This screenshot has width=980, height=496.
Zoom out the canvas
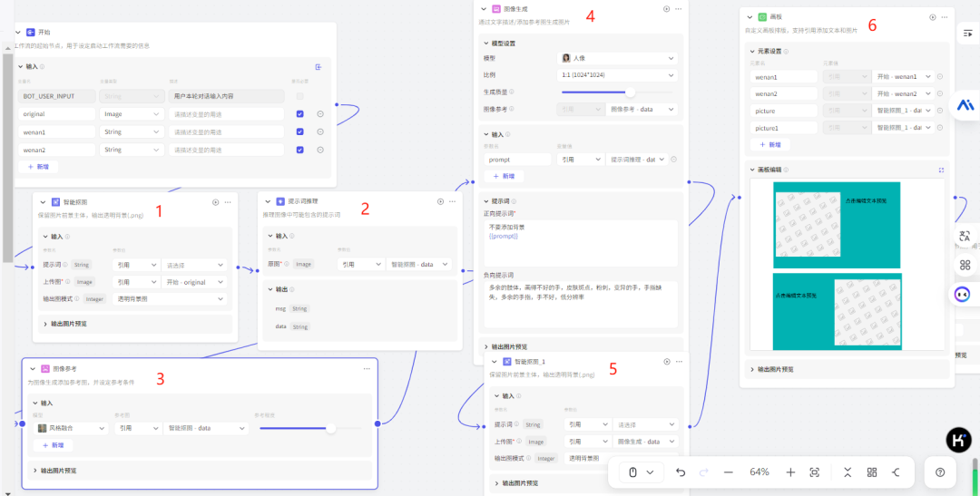point(728,472)
